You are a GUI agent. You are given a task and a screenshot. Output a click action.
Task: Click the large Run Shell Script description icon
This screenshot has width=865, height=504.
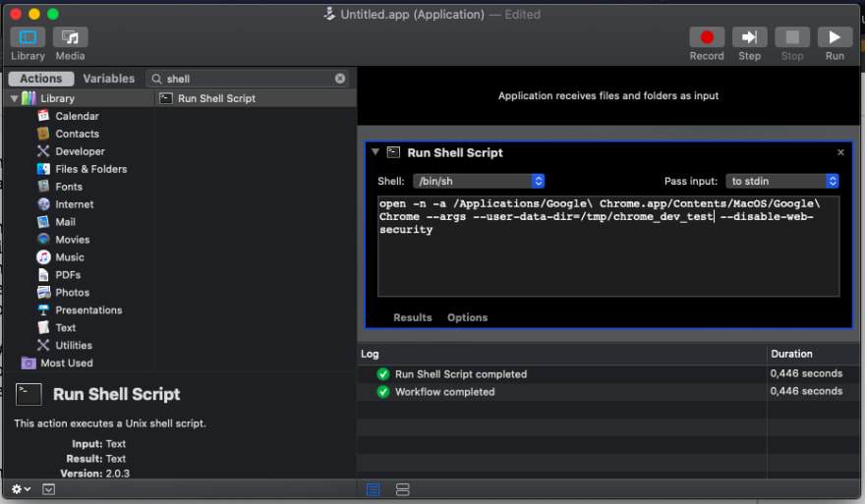29,394
